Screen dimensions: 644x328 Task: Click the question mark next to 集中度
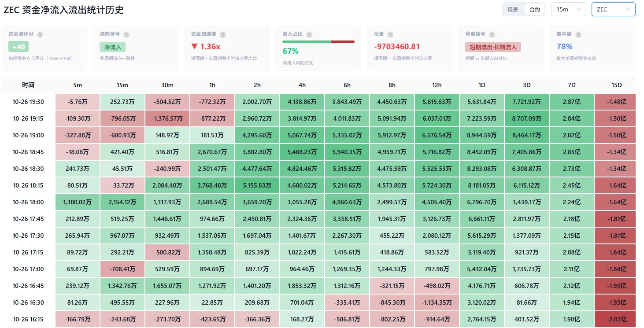click(x=578, y=34)
